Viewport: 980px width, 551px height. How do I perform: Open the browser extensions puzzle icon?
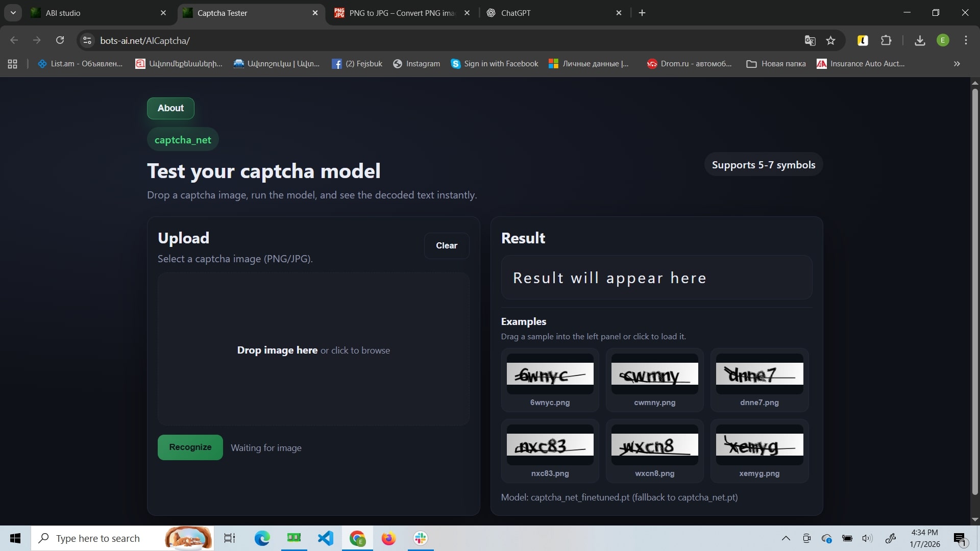[x=886, y=40]
